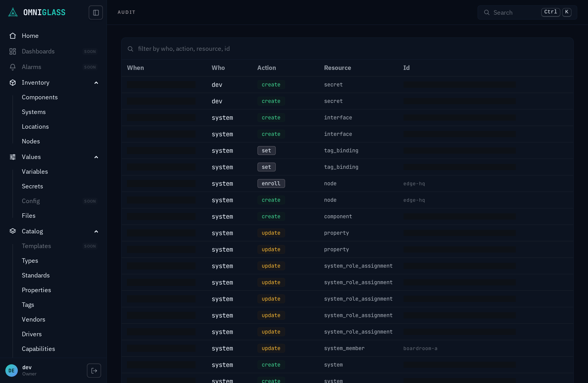The image size is (588, 383).
Task: Click the Ctrl K search box
Action: tap(527, 12)
